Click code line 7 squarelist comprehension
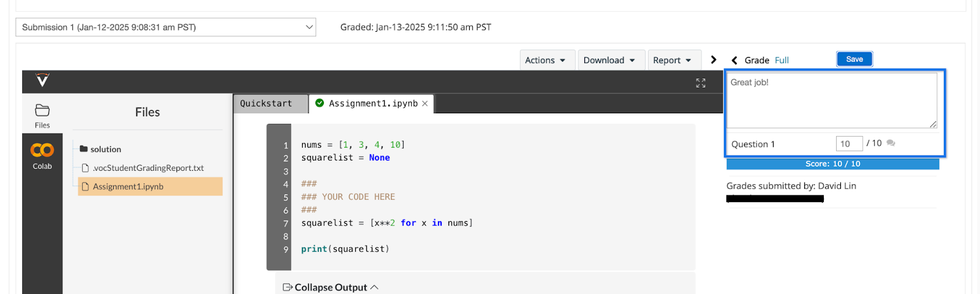The image size is (980, 294). [387, 223]
